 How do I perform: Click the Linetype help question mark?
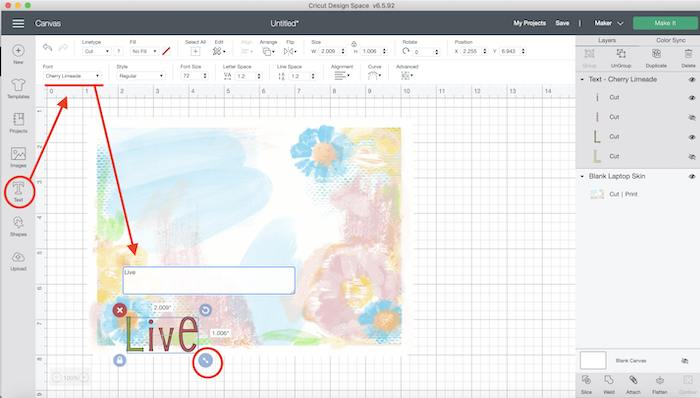(x=118, y=51)
